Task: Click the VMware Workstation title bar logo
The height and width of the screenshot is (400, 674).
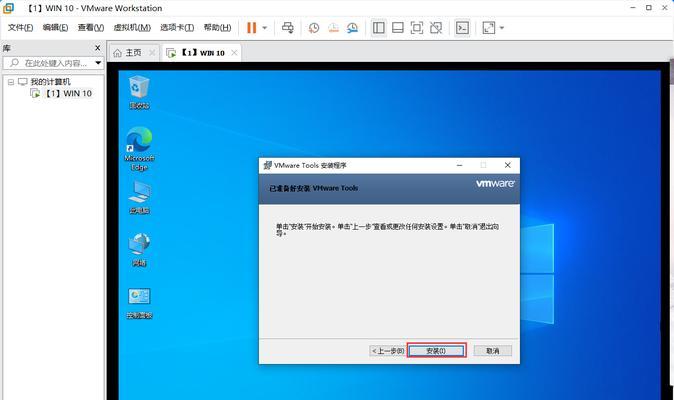Action: point(8,8)
